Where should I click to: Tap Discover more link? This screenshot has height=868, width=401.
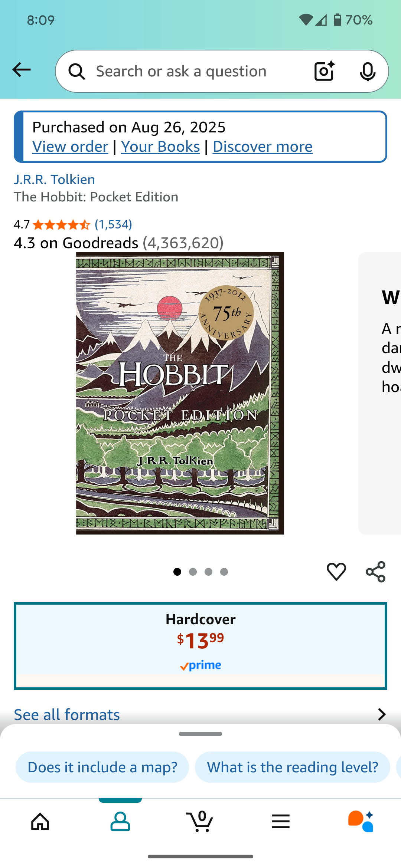coord(263,147)
